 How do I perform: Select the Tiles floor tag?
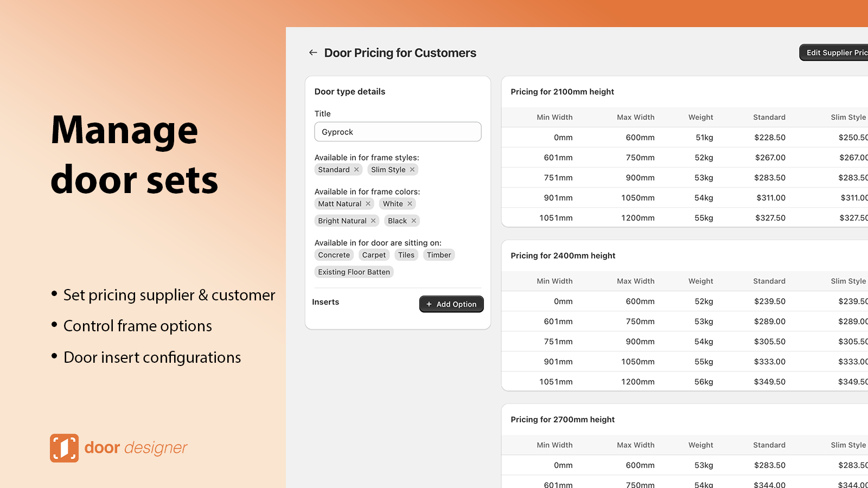(406, 255)
